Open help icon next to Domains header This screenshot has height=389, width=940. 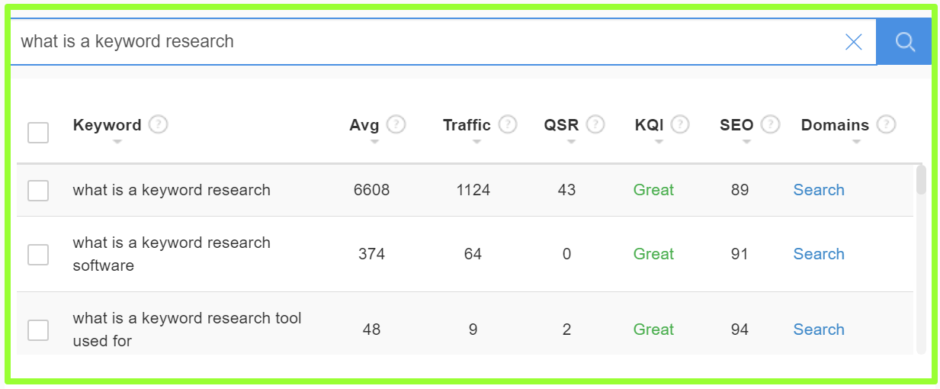click(886, 124)
